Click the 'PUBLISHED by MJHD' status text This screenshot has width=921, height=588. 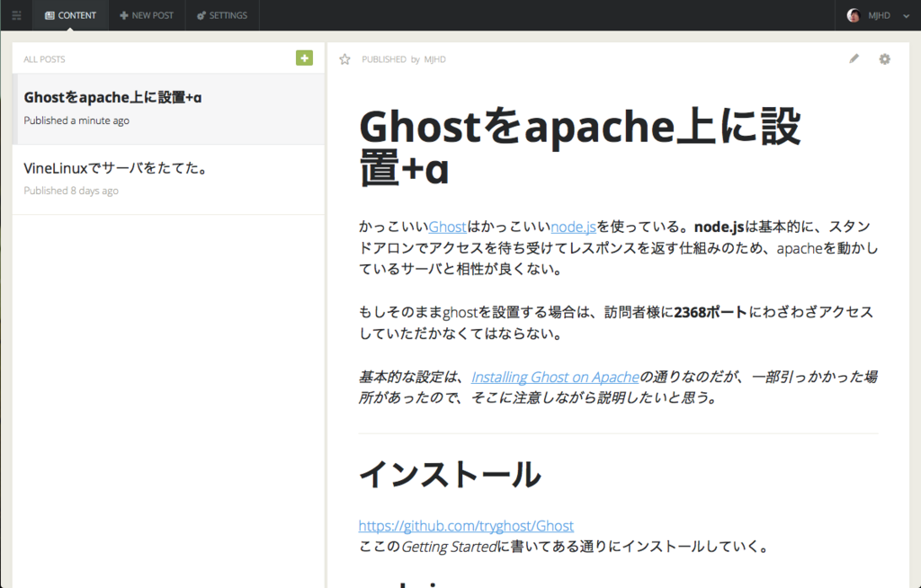coord(404,59)
